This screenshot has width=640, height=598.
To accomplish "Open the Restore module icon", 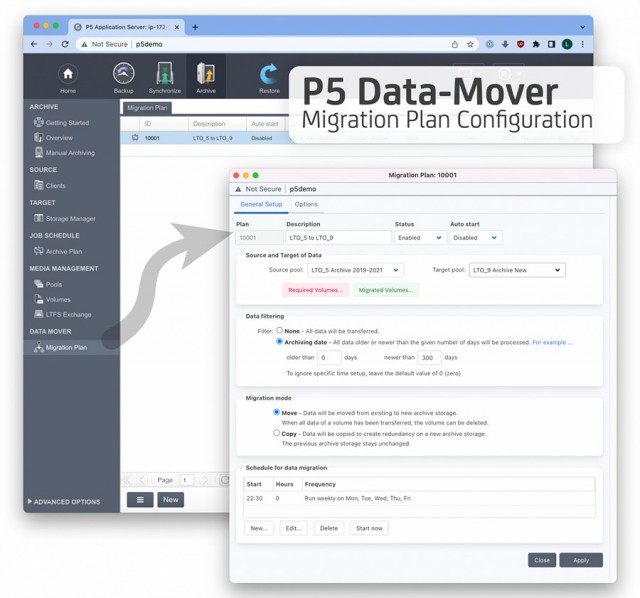I will pos(269,78).
